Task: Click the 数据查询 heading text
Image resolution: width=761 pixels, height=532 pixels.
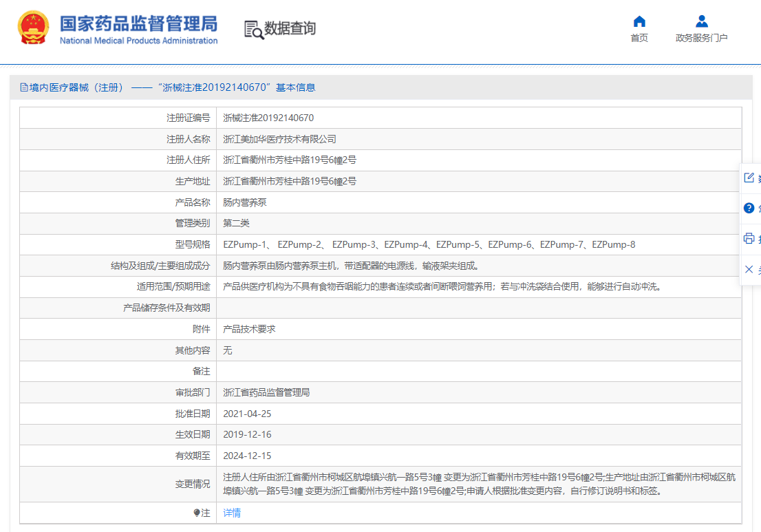Action: (290, 28)
